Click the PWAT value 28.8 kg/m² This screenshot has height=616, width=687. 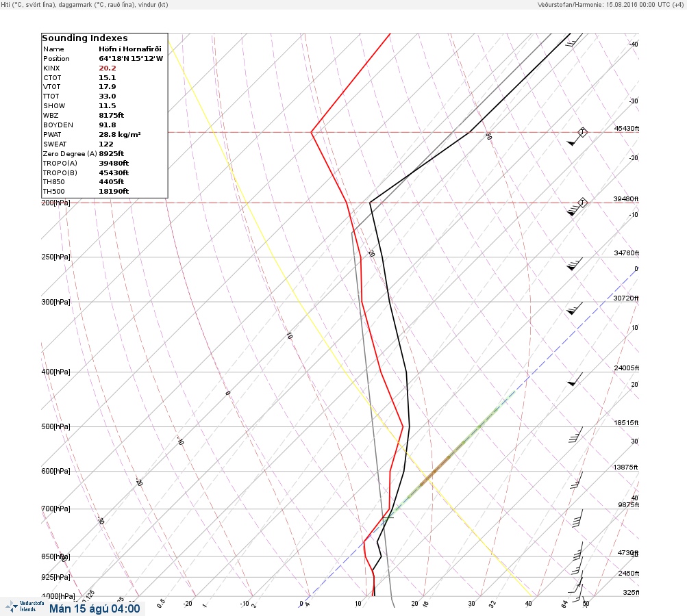pos(120,134)
